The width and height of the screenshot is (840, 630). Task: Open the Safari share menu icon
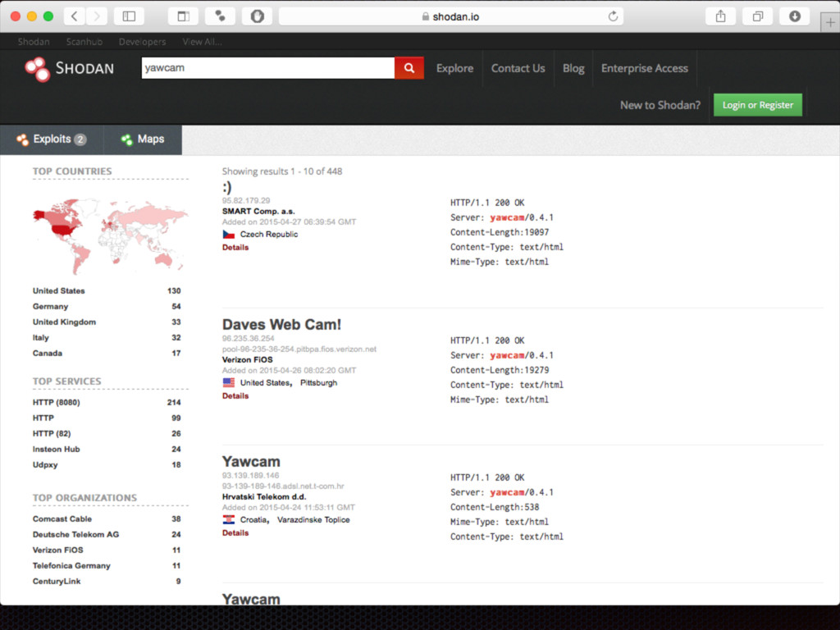(720, 16)
